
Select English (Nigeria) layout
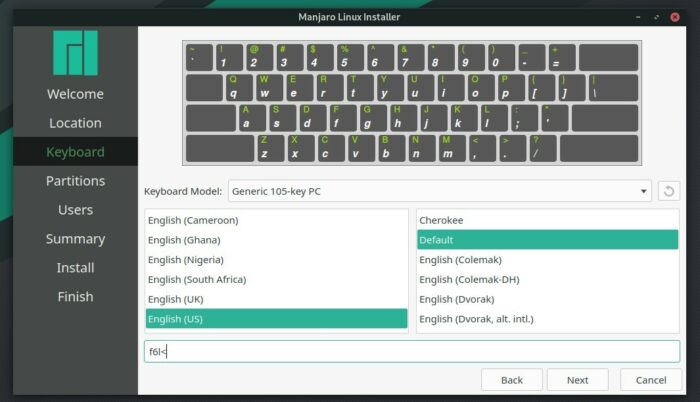coord(276,260)
